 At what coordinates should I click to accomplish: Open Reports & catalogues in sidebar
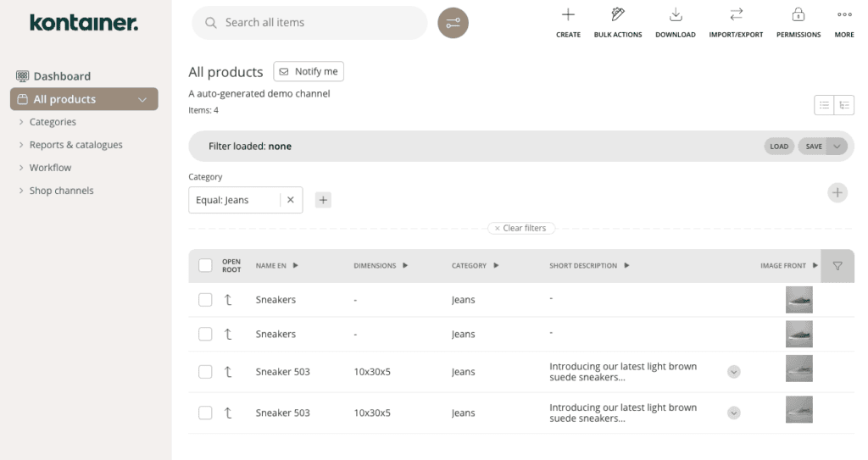75,145
